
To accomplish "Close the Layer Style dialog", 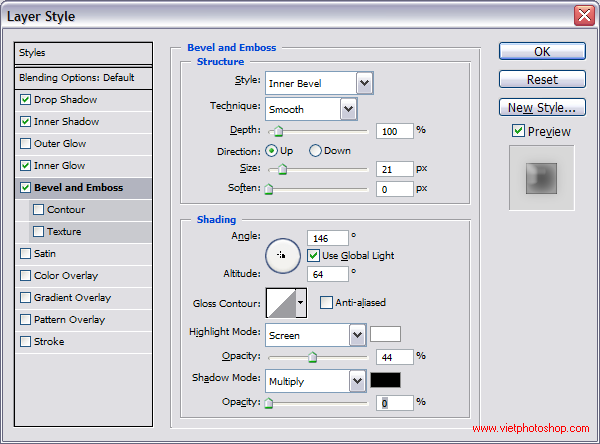I will pos(584,16).
